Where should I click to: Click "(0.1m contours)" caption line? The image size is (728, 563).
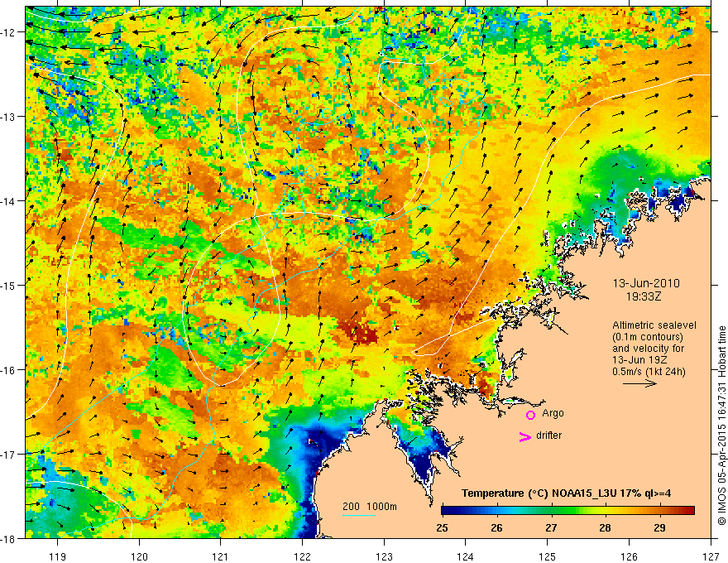click(648, 337)
